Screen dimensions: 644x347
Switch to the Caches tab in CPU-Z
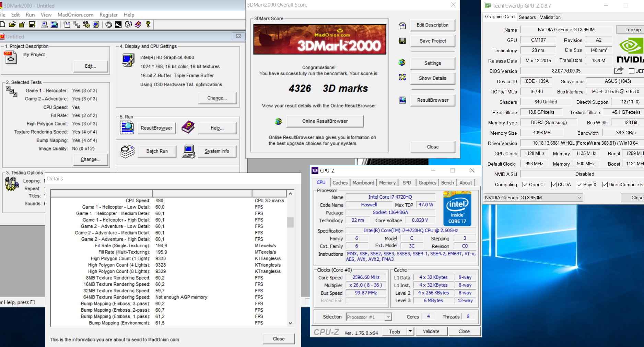[340, 183]
